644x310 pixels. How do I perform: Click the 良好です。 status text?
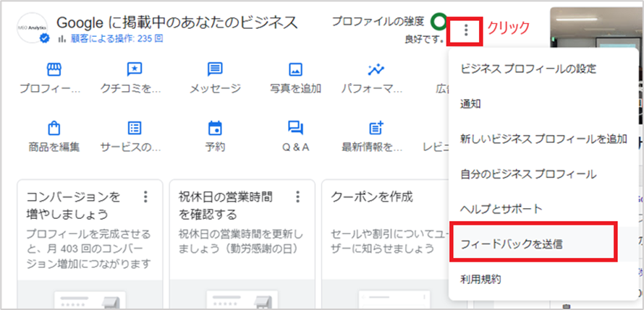424,39
